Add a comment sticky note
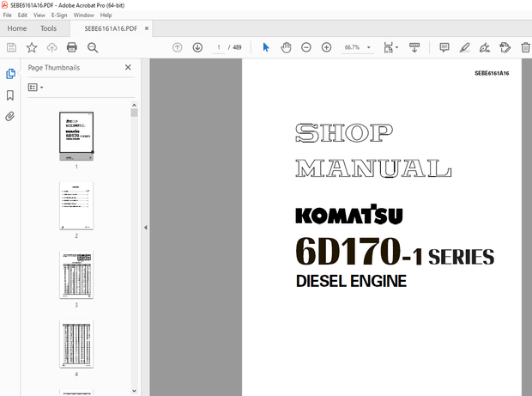Image resolution: width=532 pixels, height=396 pixels. [x=444, y=47]
